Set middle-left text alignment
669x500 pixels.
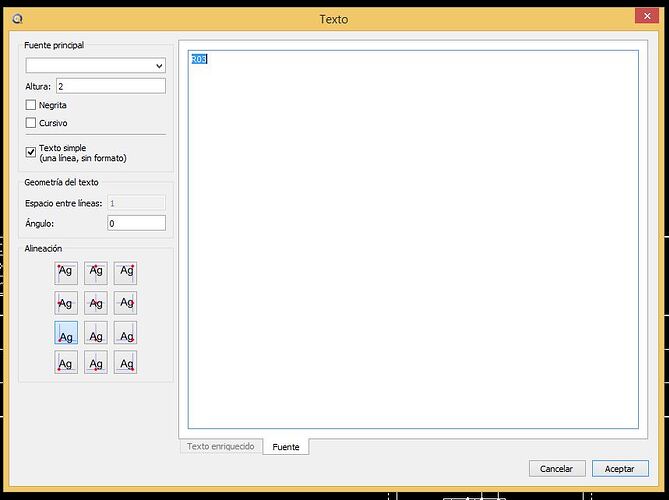(x=66, y=302)
